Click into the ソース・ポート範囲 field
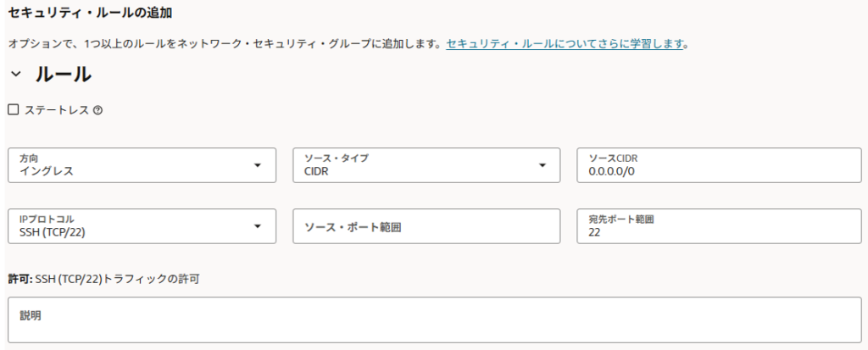This screenshot has height=350, width=868. coord(426,226)
